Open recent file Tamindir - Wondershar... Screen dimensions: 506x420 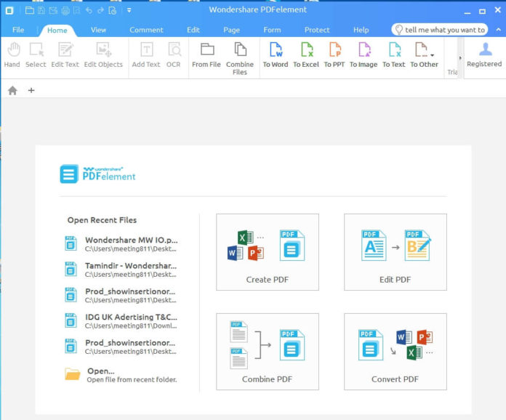121,270
